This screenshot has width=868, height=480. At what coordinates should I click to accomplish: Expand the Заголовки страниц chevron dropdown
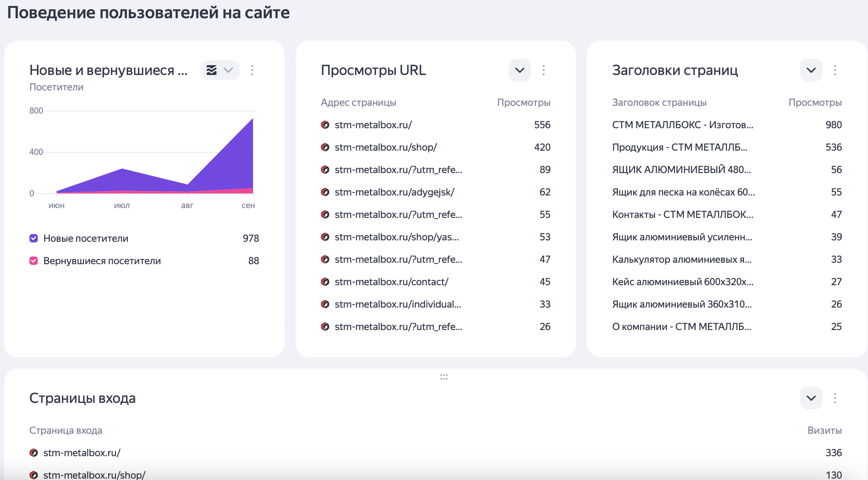[x=811, y=70]
